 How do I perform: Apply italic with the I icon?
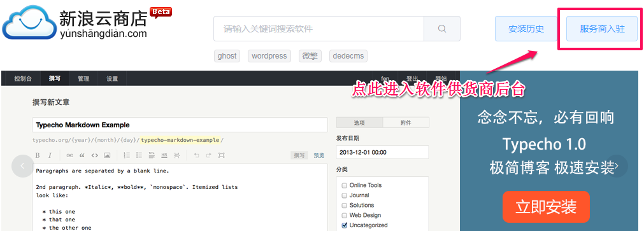(50, 155)
